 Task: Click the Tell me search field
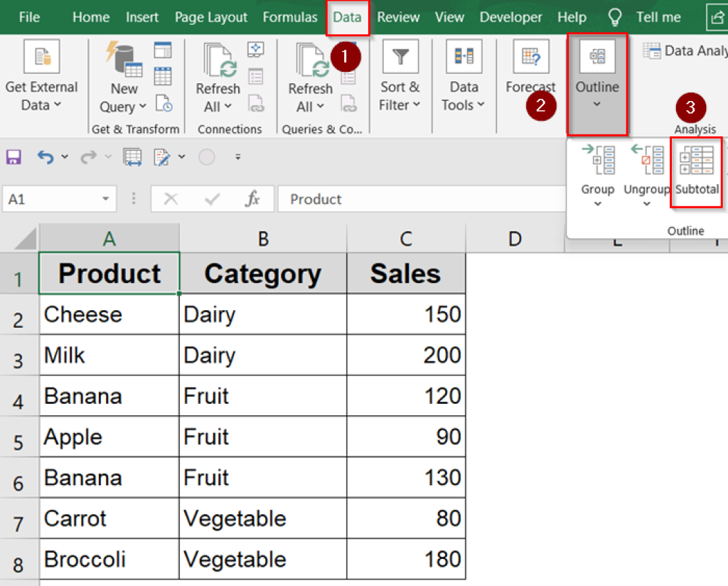coord(658,16)
